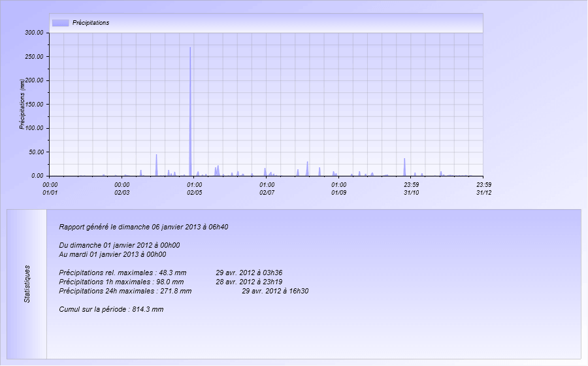This screenshot has width=588, height=366.
Task: Pick the 02/07 x-axis date label
Action: (x=267, y=193)
